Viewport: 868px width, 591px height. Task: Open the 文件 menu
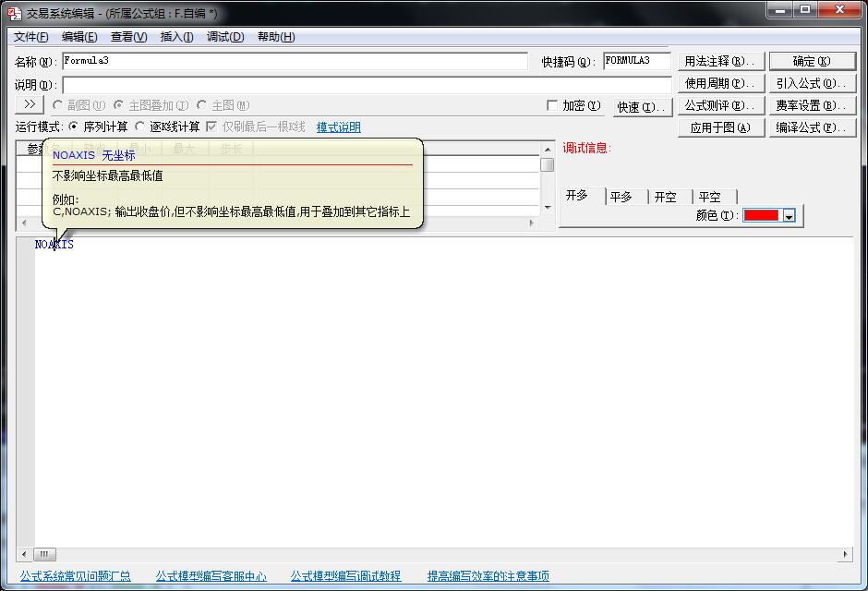pos(30,37)
